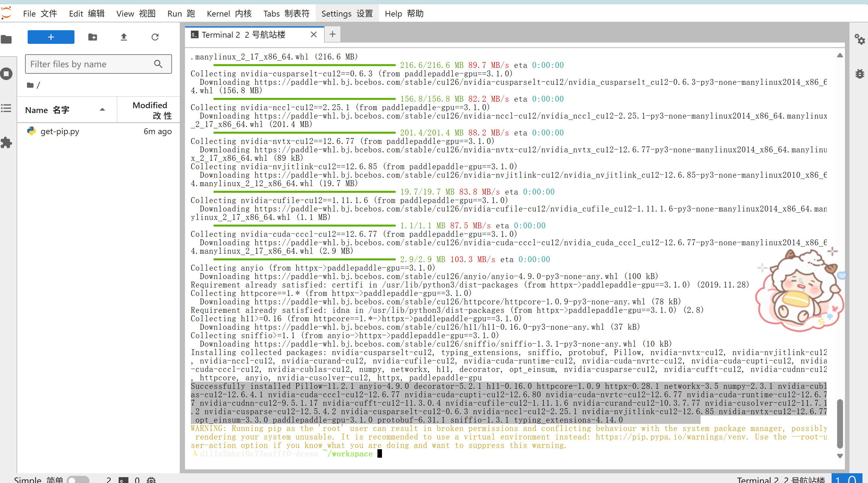Select the get-pip.py file

[99, 131]
